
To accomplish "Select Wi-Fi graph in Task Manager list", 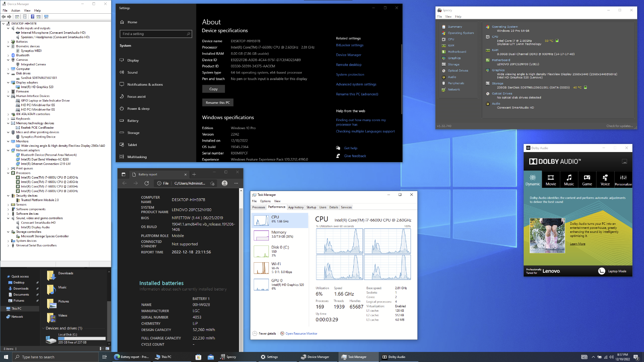I will tap(279, 268).
